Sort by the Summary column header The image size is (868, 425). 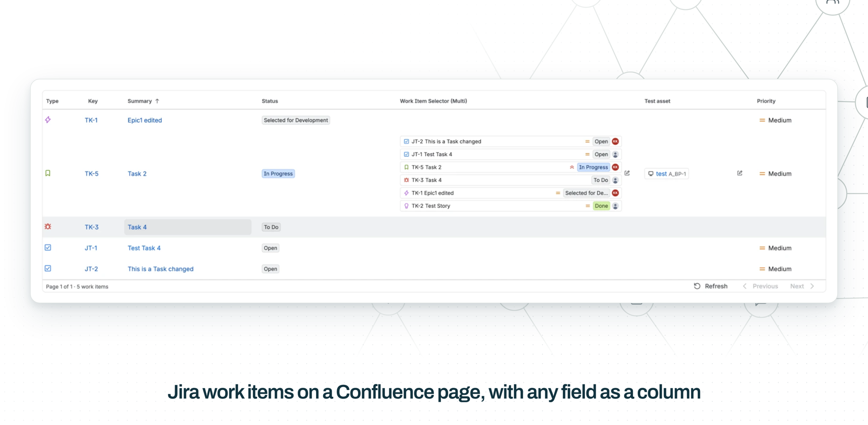tap(140, 101)
